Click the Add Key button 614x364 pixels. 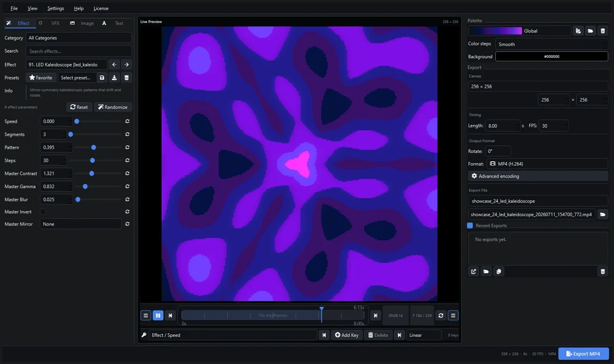tap(347, 335)
